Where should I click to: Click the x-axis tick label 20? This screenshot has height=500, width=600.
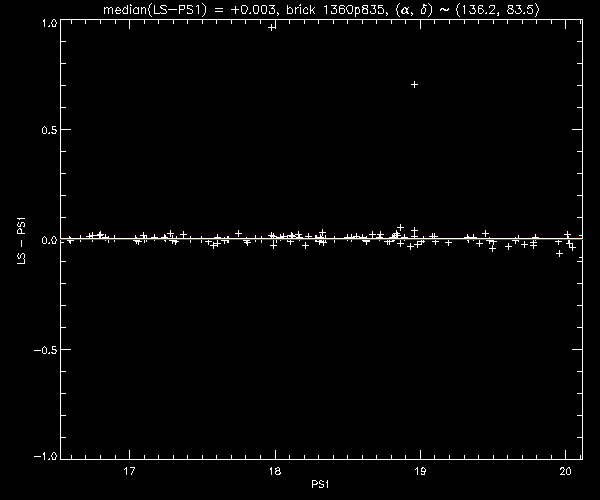[x=565, y=471]
